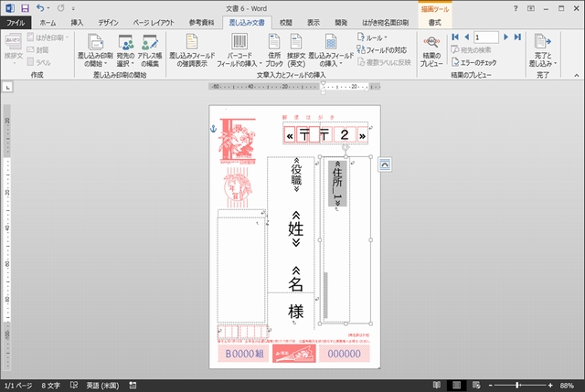This screenshot has width=585, height=392.
Task: Switch to the 参考資料 tab
Action: coord(201,22)
